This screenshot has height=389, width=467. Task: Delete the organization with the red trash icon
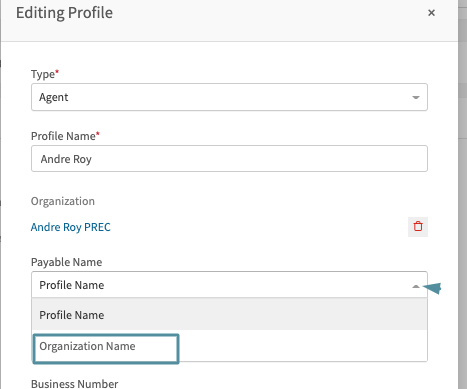418,227
